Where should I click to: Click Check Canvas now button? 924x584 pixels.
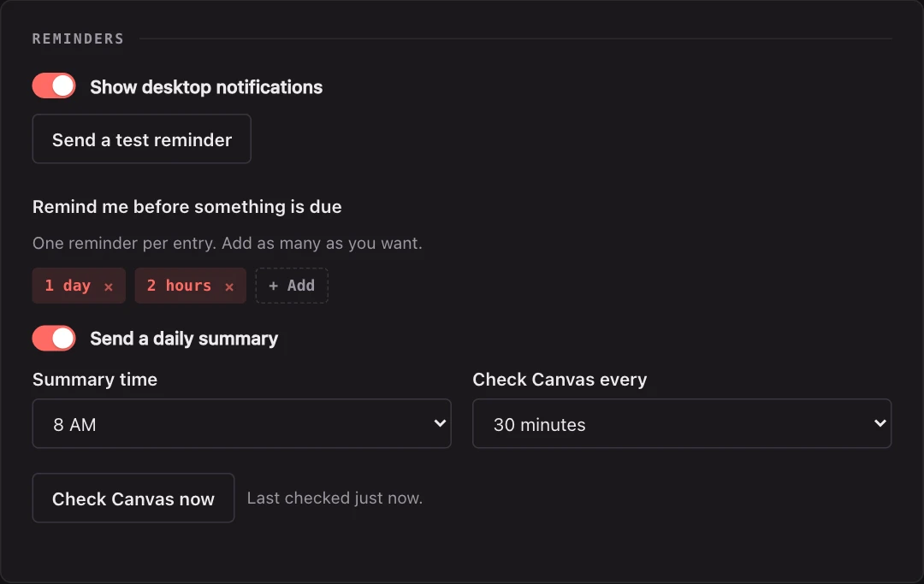click(x=133, y=498)
